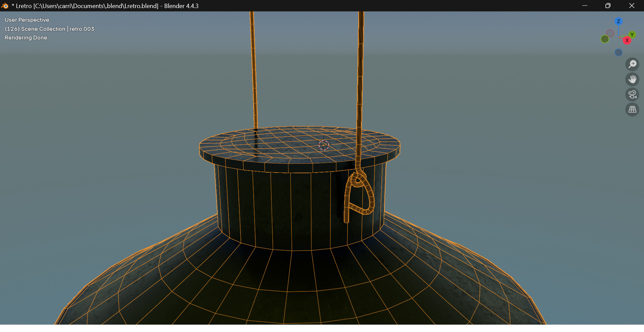The image size is (644, 332).
Task: Click the Blender logo in title bar
Action: point(5,6)
